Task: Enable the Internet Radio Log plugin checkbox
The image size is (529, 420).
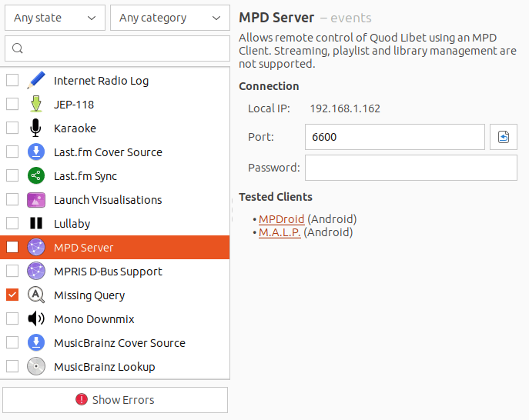Action: click(12, 80)
